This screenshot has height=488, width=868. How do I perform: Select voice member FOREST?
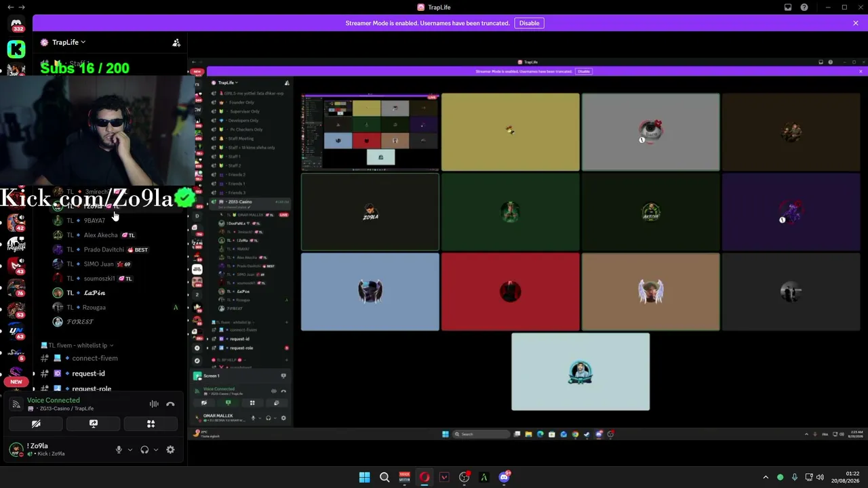coord(80,321)
